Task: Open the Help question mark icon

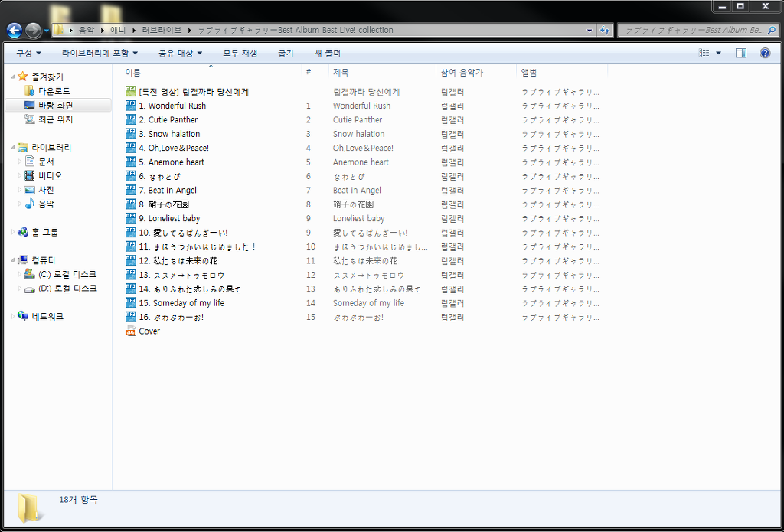Action: (765, 53)
